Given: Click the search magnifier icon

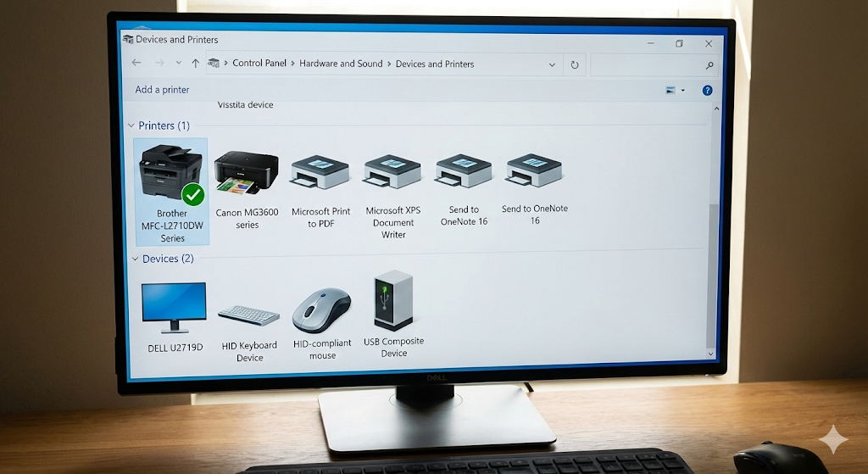Looking at the screenshot, I should coord(709,65).
